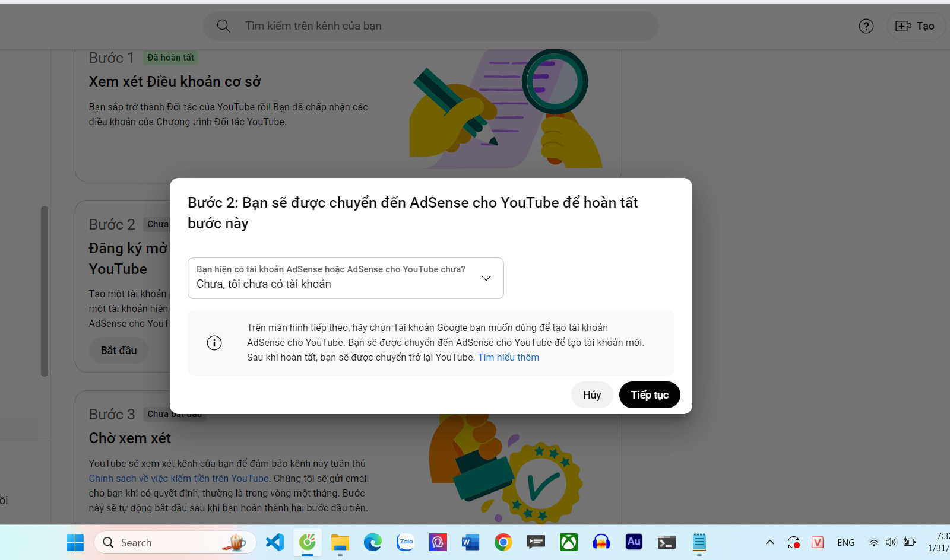Open Zalo from taskbar

click(x=406, y=542)
